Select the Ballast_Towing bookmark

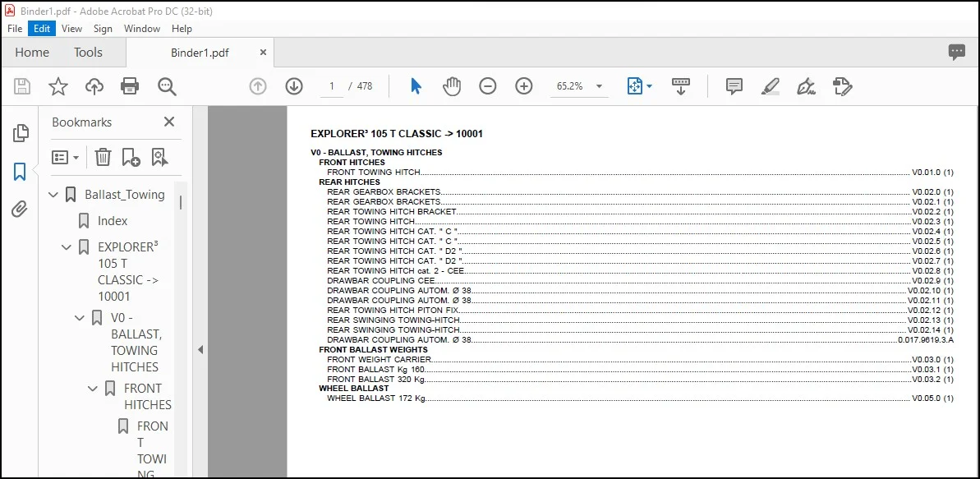[x=124, y=195]
